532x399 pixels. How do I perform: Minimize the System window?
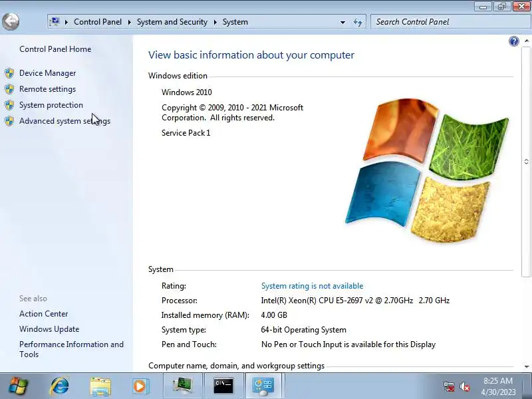point(483,7)
